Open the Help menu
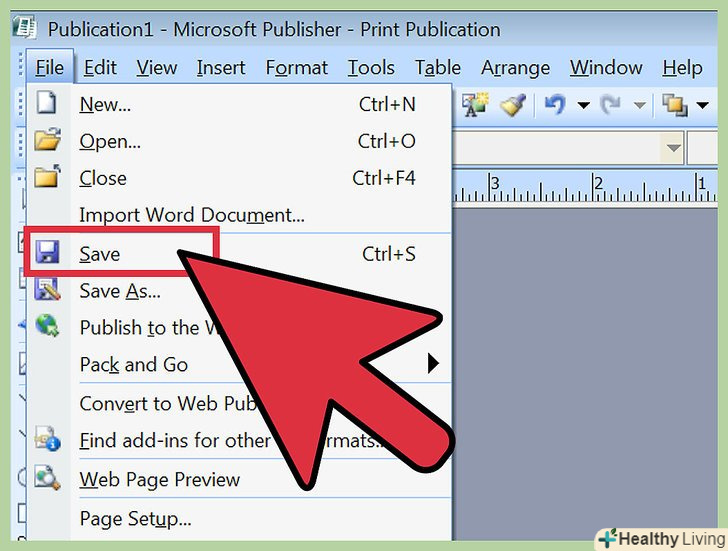 (x=682, y=68)
